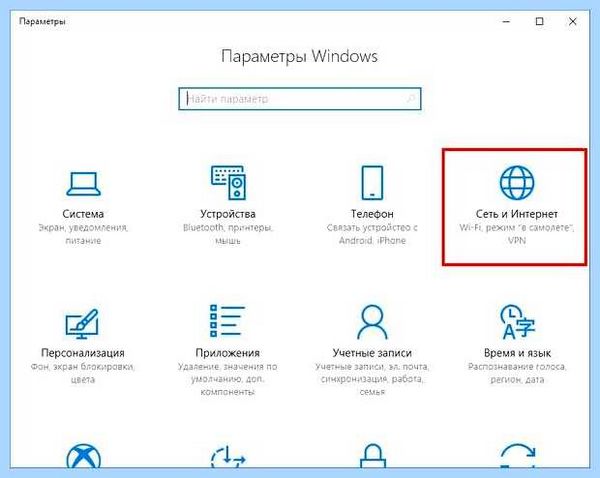Image resolution: width=600 pixels, height=478 pixels.
Task: Close the Параметры window
Action: pyautogui.click(x=572, y=21)
